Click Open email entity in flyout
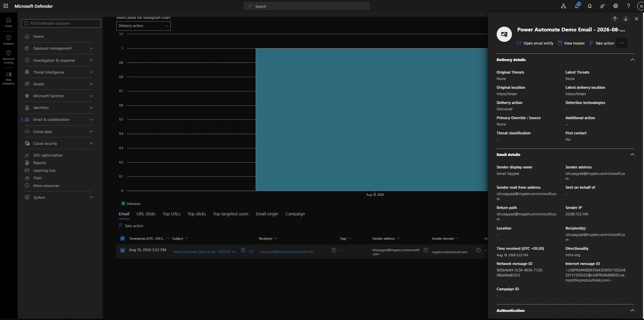This screenshot has width=644, height=320. (x=535, y=43)
